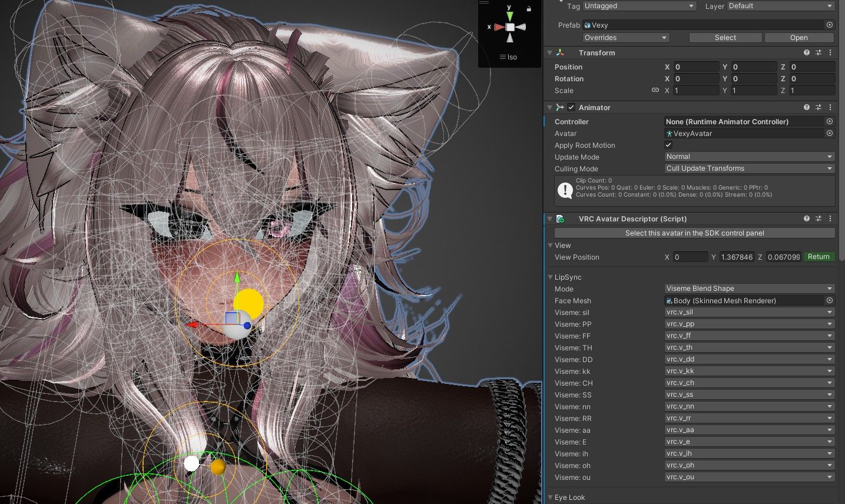The width and height of the screenshot is (845, 504).
Task: Open the object picker for Prefab Vexy
Action: click(x=830, y=25)
